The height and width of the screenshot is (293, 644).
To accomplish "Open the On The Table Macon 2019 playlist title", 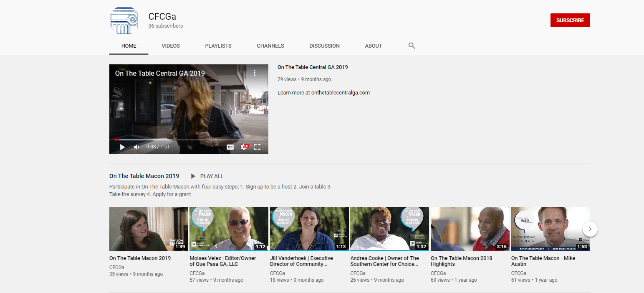I will coord(144,176).
